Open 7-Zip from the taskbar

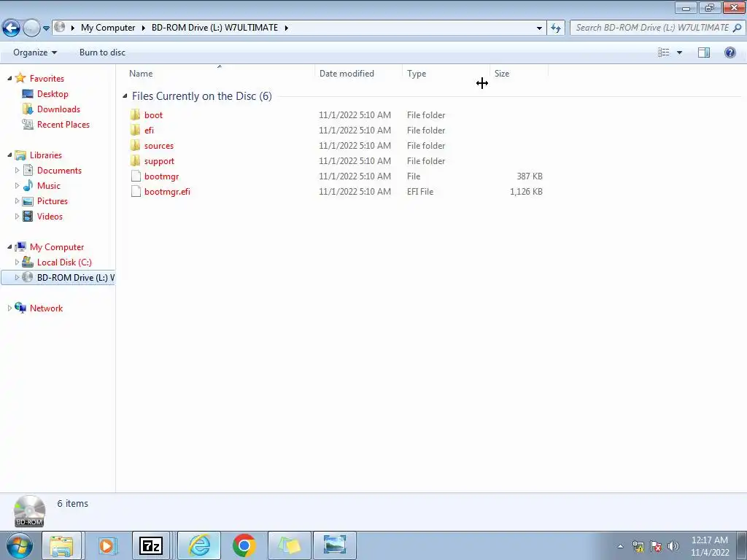click(151, 545)
